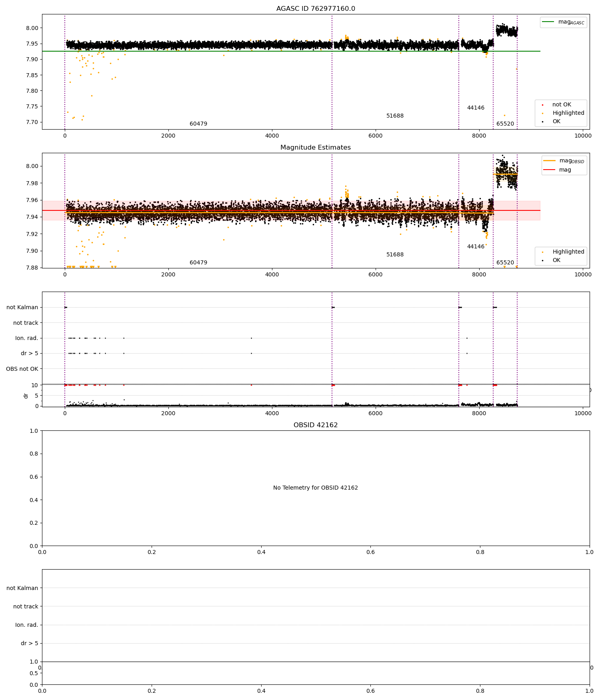This screenshot has width=600, height=700.
Task: Click the 'dr' y-axis label
Action: [x=26, y=396]
